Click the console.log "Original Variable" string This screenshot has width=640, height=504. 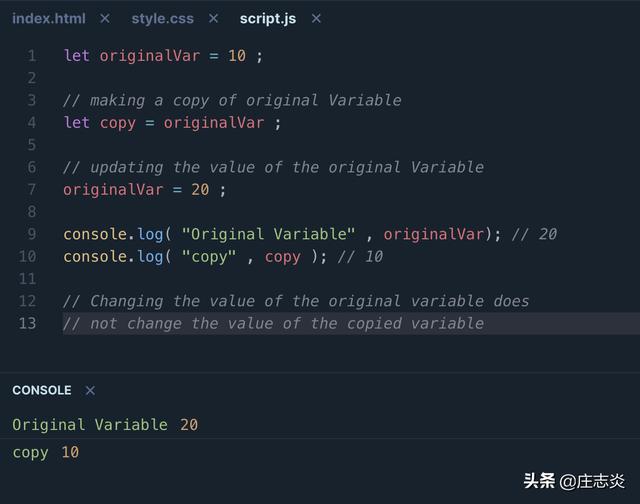pos(268,234)
